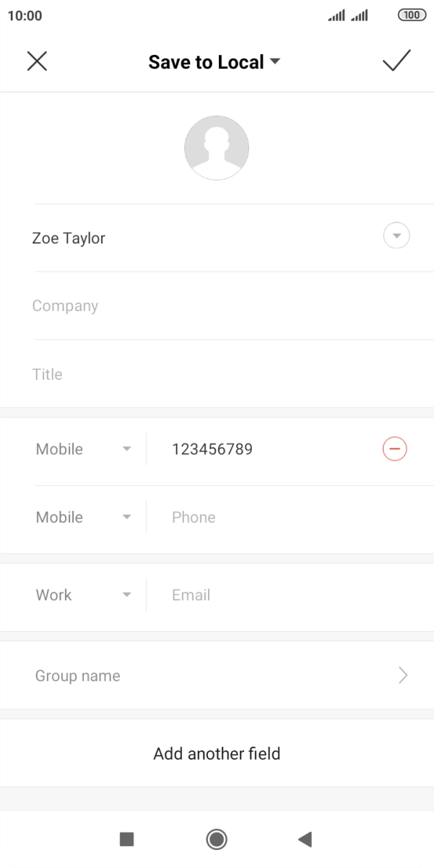Confirm contact with the checkmark icon
434x868 pixels.
coord(396,61)
